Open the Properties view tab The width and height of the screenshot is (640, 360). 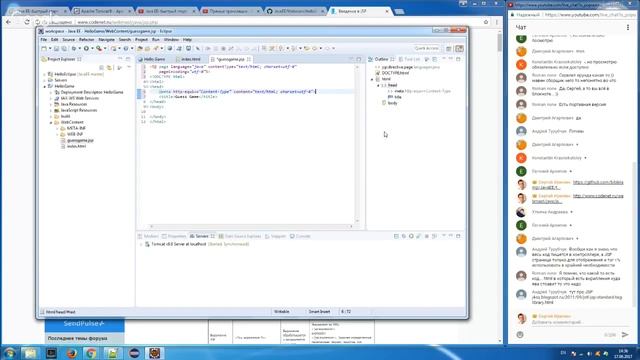coord(174,236)
